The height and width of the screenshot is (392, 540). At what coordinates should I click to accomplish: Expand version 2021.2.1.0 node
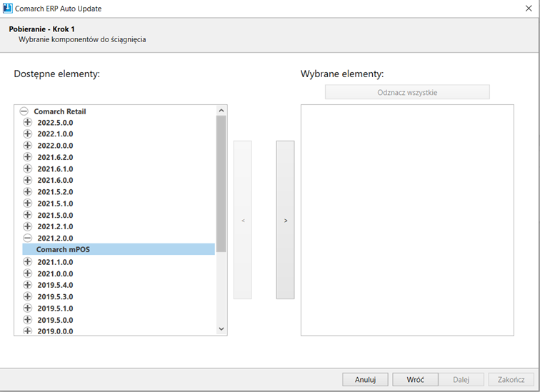click(x=28, y=226)
